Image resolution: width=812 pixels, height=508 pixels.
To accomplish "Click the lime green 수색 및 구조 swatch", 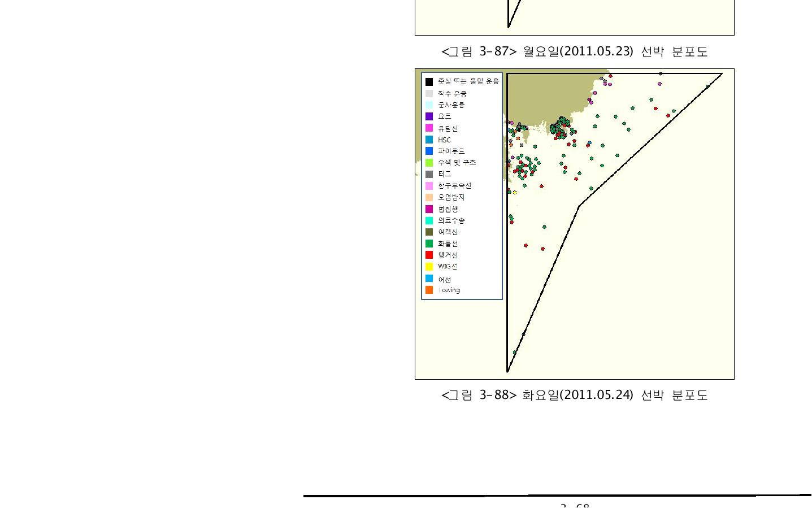I will tap(429, 163).
